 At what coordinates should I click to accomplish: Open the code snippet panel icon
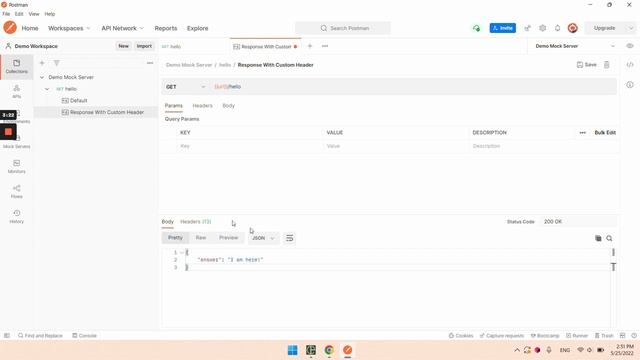(x=630, y=65)
